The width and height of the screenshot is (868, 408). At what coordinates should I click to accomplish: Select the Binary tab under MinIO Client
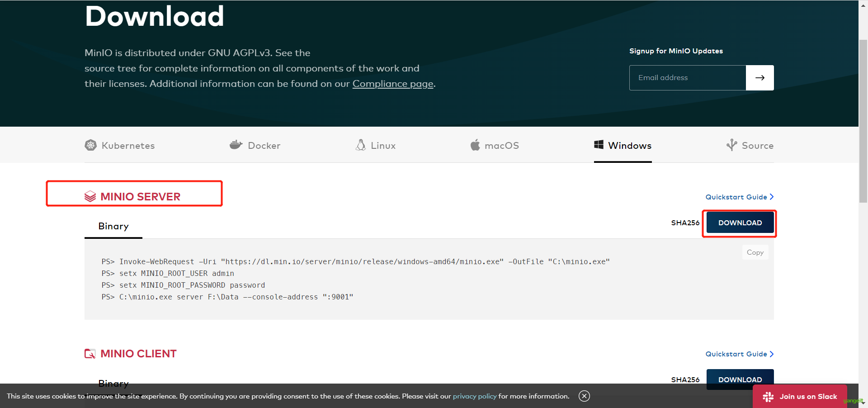pos(113,383)
